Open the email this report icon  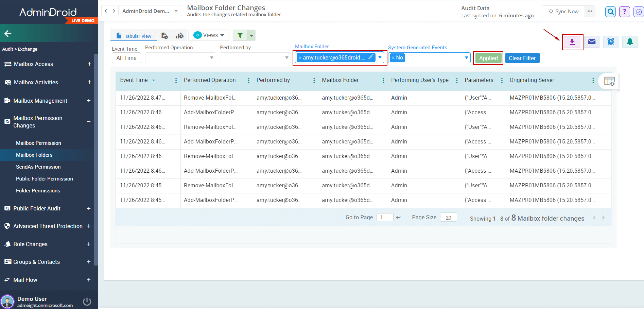pos(592,41)
